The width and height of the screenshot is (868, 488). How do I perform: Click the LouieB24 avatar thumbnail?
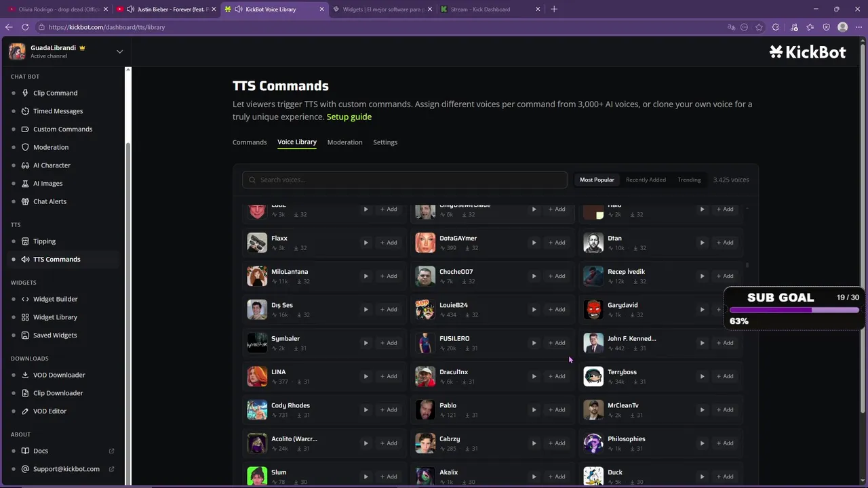click(425, 309)
